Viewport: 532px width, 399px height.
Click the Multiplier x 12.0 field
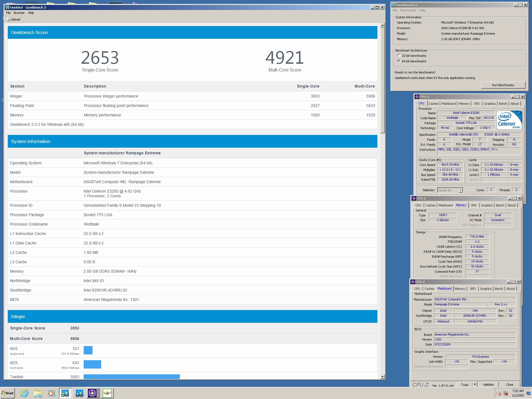[450, 170]
